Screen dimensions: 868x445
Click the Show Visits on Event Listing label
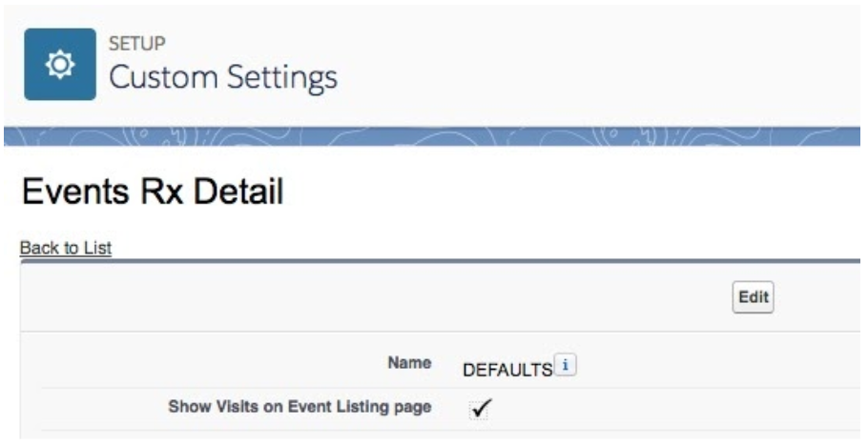click(x=300, y=407)
